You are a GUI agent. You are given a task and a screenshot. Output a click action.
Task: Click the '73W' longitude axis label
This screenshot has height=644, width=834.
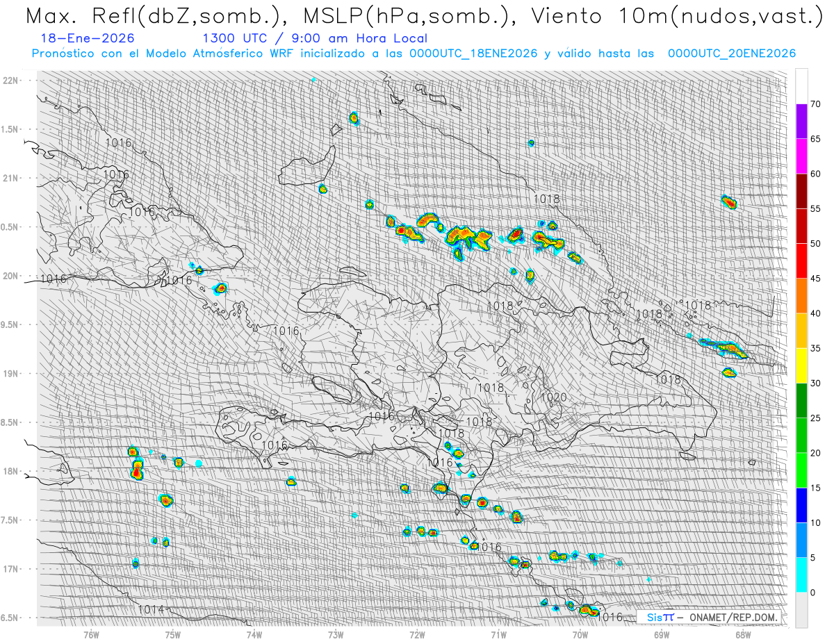pyautogui.click(x=336, y=634)
